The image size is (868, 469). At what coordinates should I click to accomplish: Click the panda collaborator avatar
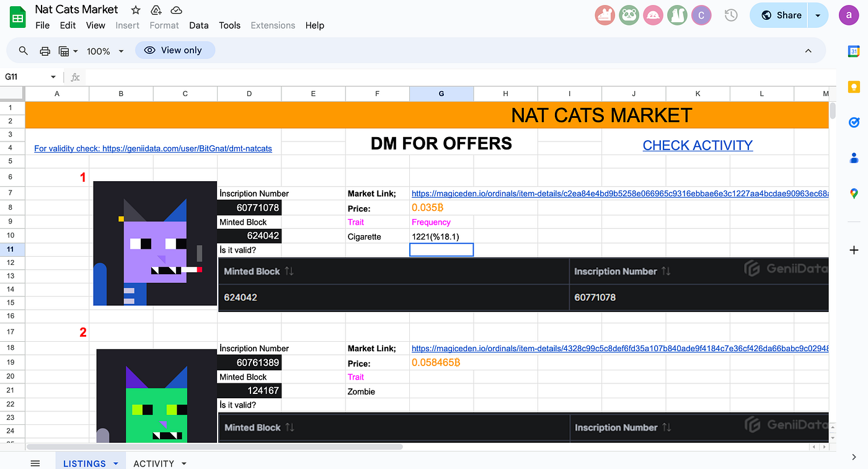(x=629, y=16)
